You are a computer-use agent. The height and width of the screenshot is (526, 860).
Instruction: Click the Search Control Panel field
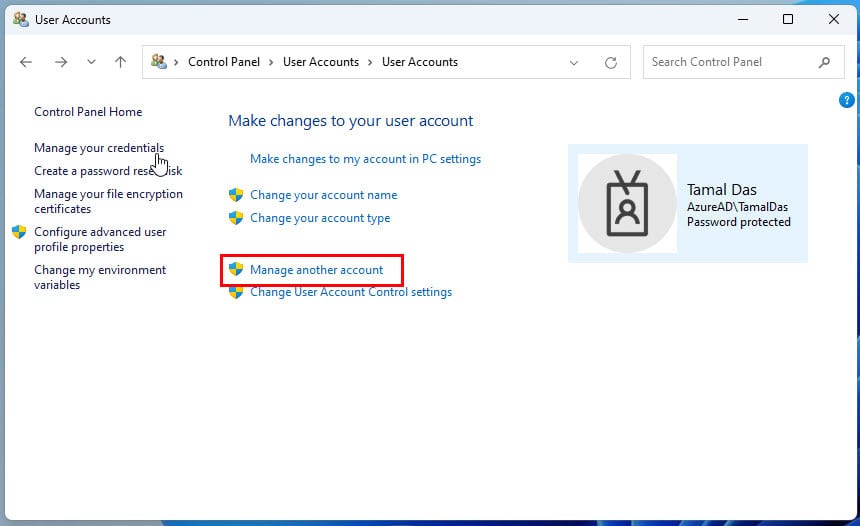point(743,62)
